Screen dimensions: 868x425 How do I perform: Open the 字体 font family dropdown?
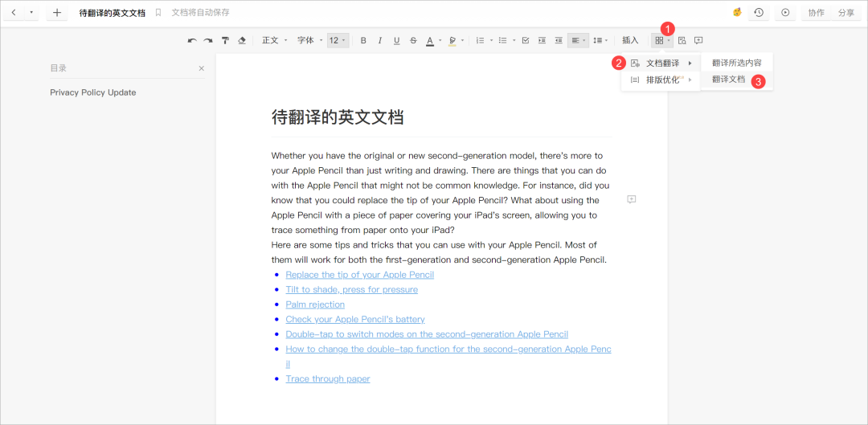tap(309, 40)
